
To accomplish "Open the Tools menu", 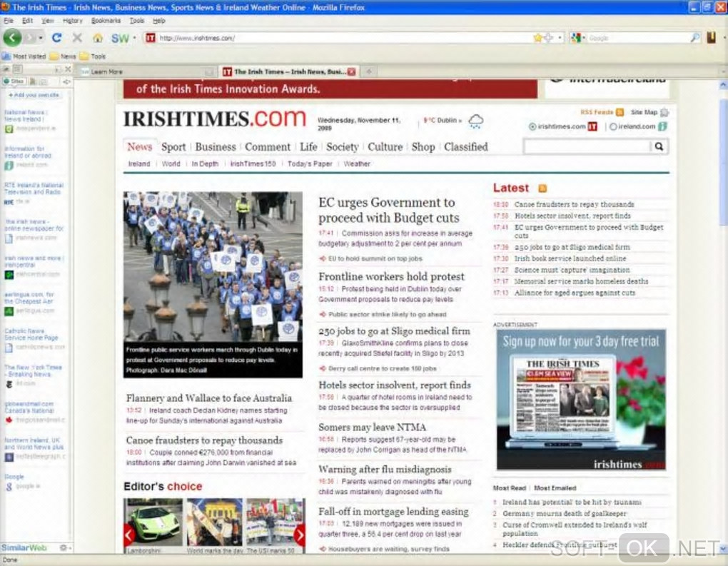I will [136, 21].
